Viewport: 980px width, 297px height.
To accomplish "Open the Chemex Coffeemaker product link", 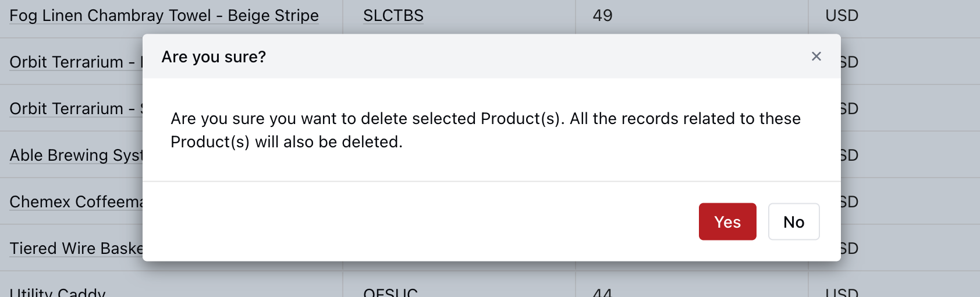I will [x=76, y=202].
